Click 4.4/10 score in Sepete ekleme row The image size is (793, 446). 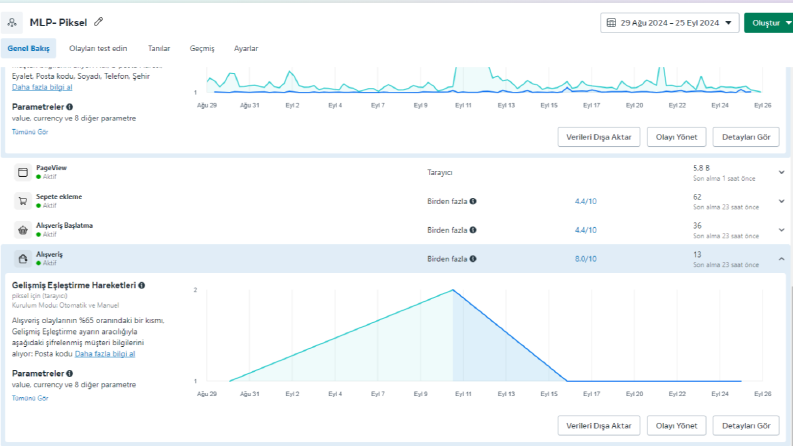coord(585,201)
